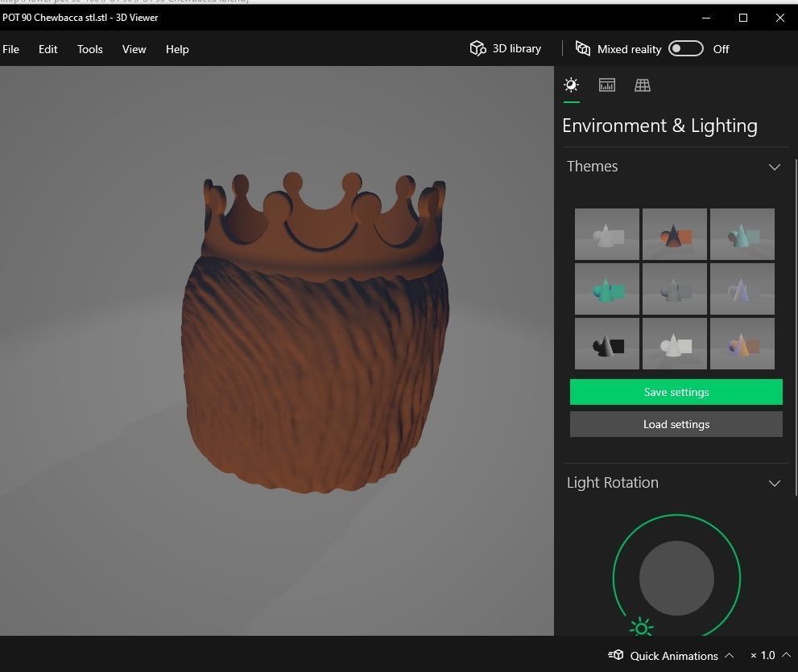Open the Environment & Lighting tab icon

[572, 85]
